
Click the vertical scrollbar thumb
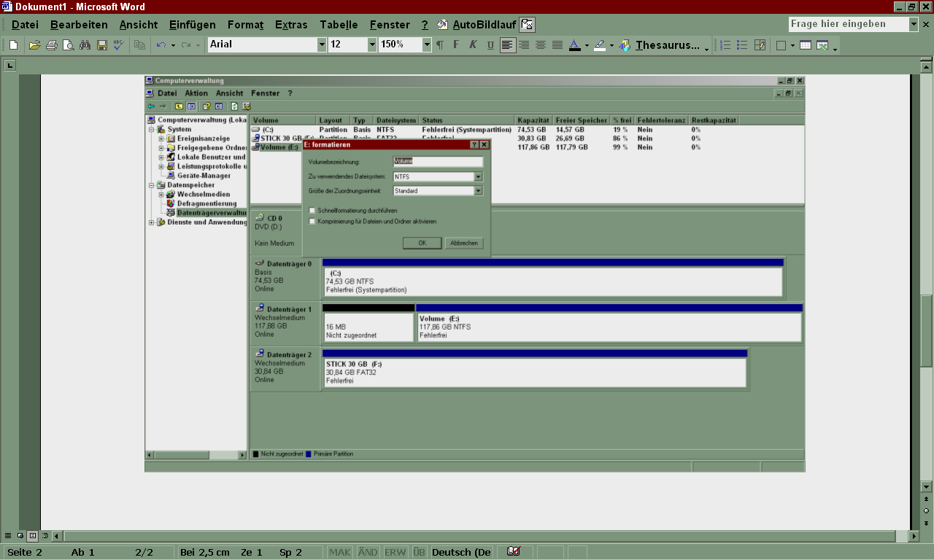pyautogui.click(x=927, y=330)
